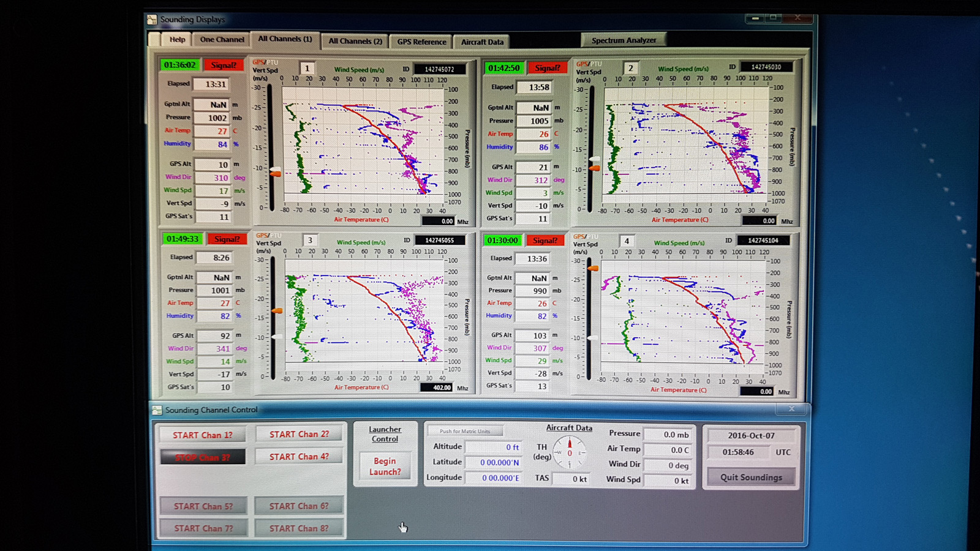Click green time indicator 01:42:50
Viewport: 980px width, 551px height.
pyautogui.click(x=503, y=68)
